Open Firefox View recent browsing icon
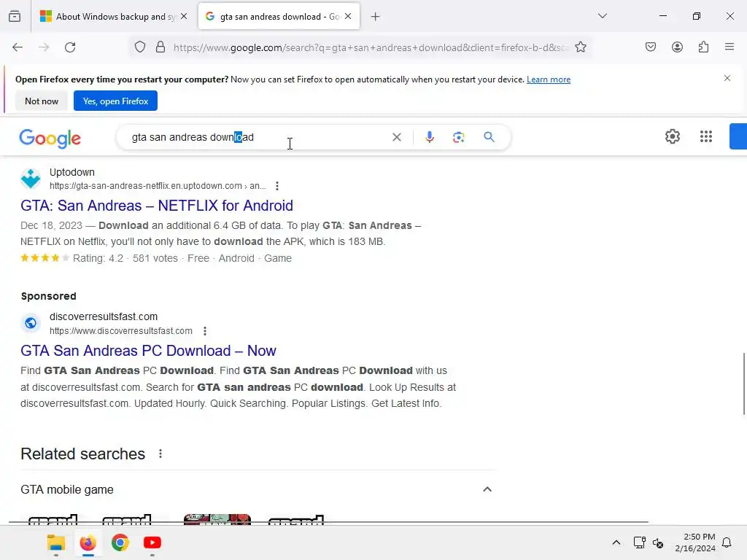 click(x=15, y=17)
